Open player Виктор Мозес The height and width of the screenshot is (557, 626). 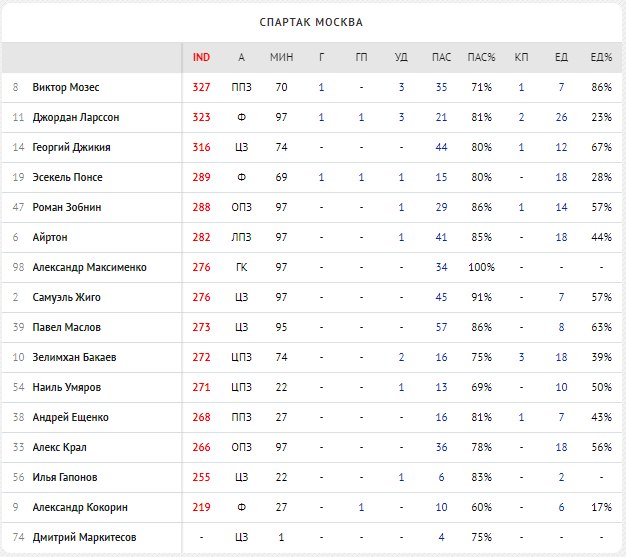pyautogui.click(x=66, y=87)
